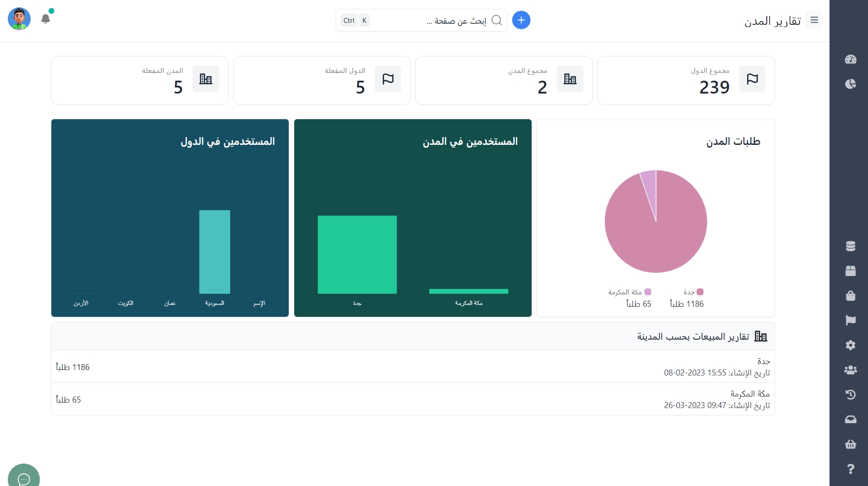Screen dimensions: 868x486
Task: Select the جدة row in sales reports list
Action: pyautogui.click(x=412, y=367)
